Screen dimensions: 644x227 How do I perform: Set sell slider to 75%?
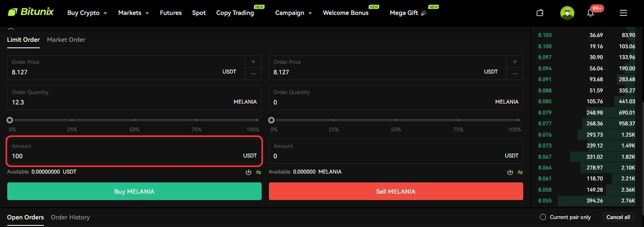coord(458,120)
